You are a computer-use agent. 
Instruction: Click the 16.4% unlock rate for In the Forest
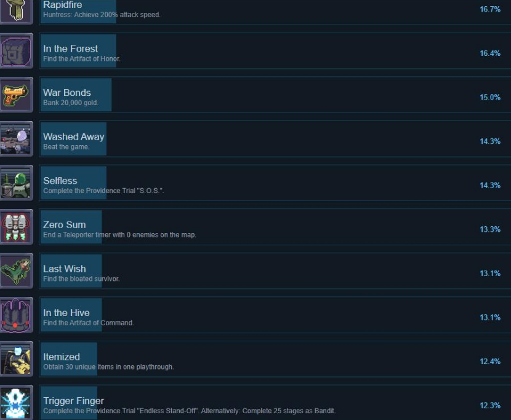pos(490,53)
